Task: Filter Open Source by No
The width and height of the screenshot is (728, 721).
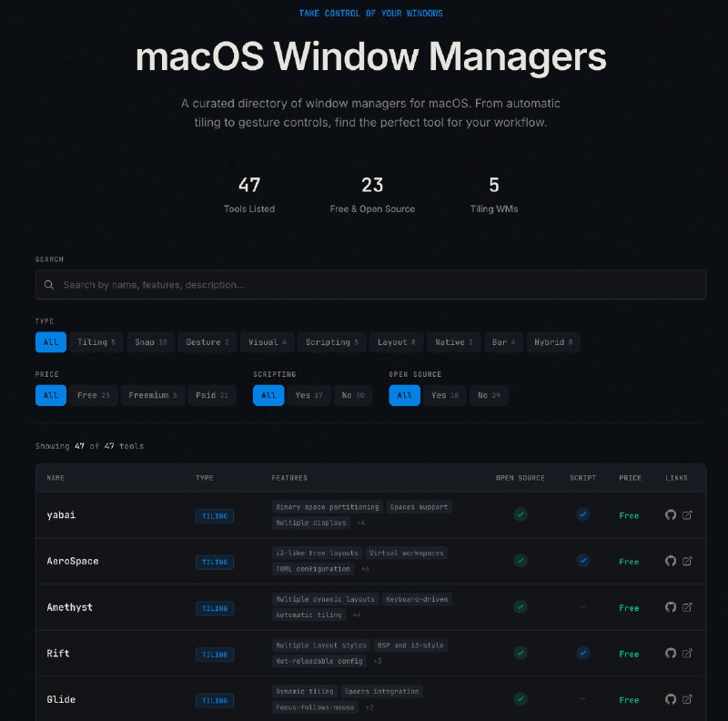Action: [489, 395]
